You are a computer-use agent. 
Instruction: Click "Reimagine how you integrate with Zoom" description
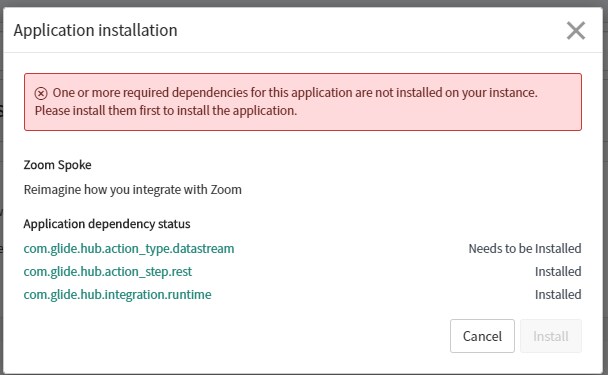click(133, 190)
